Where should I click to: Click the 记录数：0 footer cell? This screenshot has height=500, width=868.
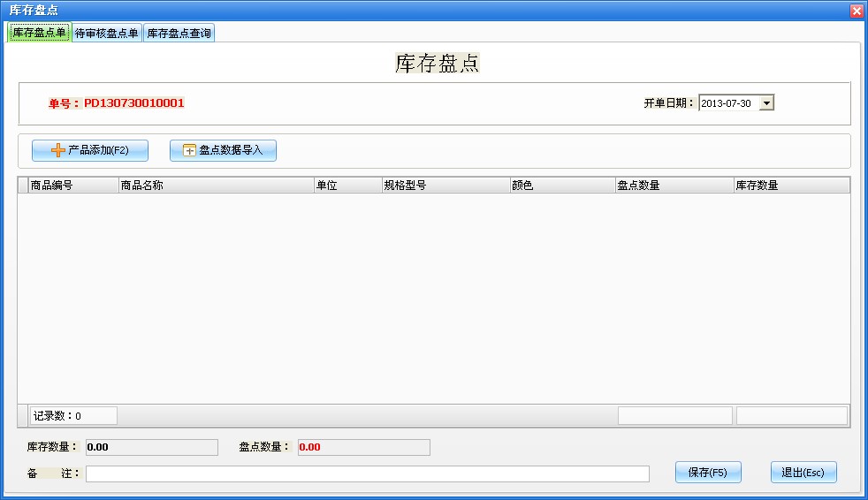(x=73, y=416)
